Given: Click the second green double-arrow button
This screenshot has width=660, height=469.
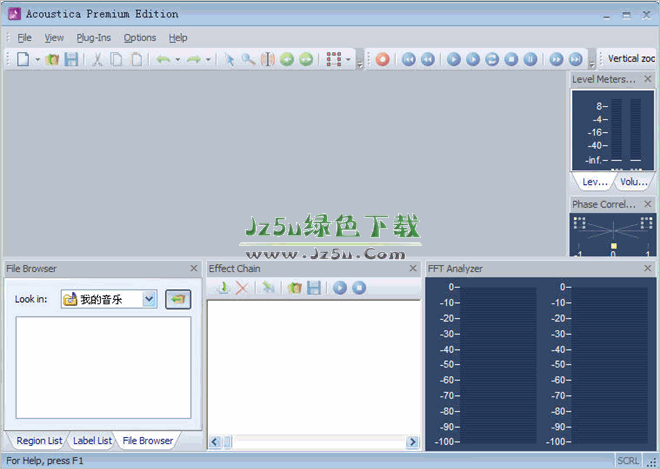Looking at the screenshot, I should (x=306, y=59).
